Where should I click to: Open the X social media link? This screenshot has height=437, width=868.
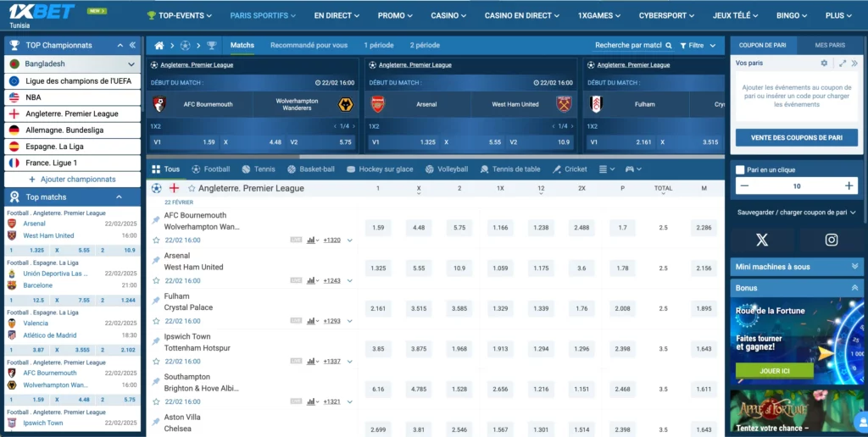[762, 240]
